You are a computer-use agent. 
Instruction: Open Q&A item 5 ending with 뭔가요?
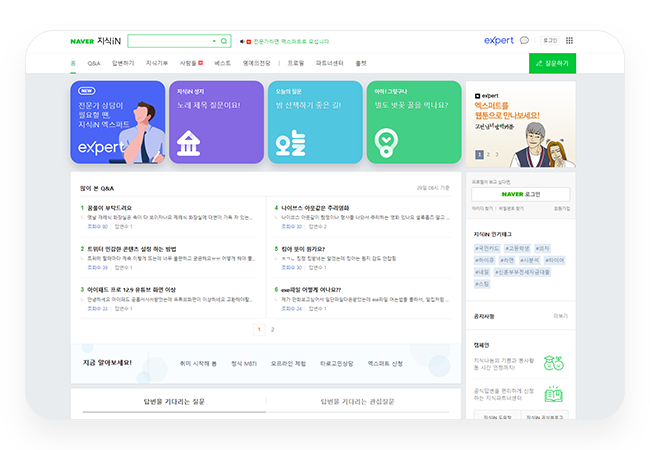coord(303,249)
